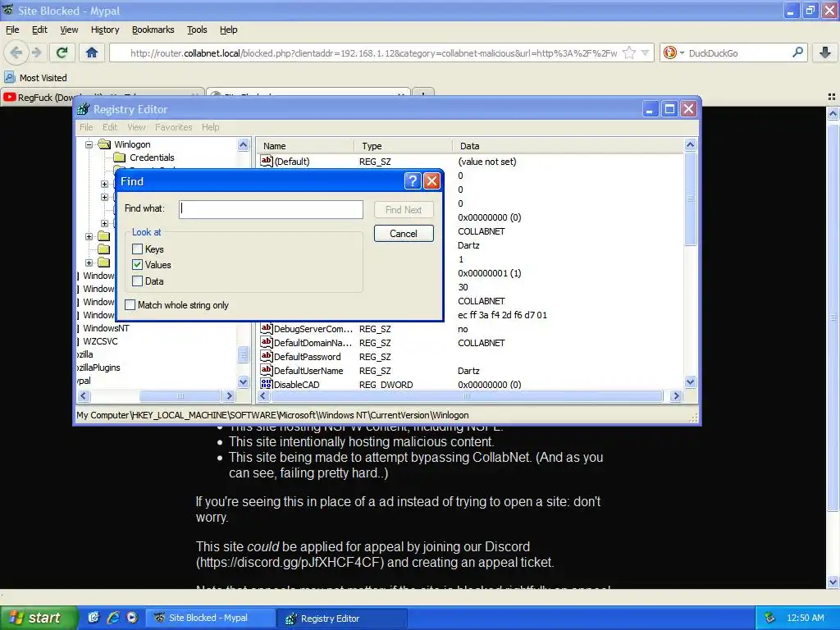Open the URL history dropdown arrow
840x630 pixels.
(646, 52)
